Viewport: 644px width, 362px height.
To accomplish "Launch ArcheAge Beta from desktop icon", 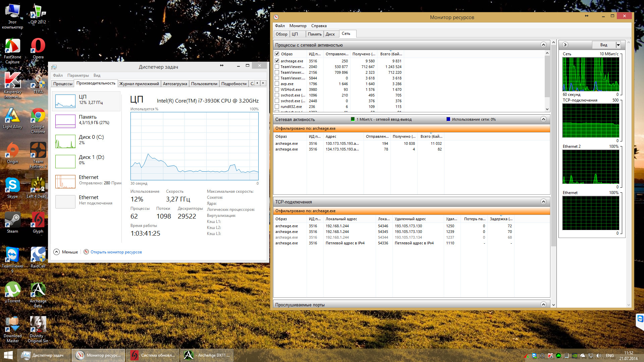I will click(38, 291).
